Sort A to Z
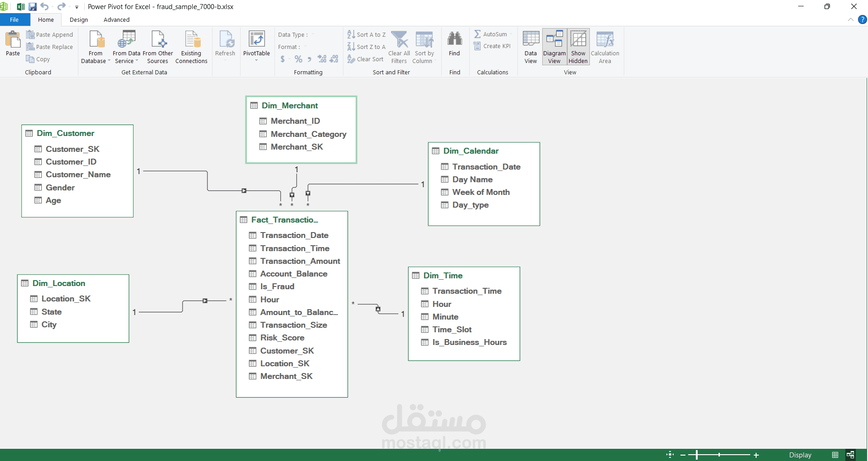868x461 pixels. [366, 34]
